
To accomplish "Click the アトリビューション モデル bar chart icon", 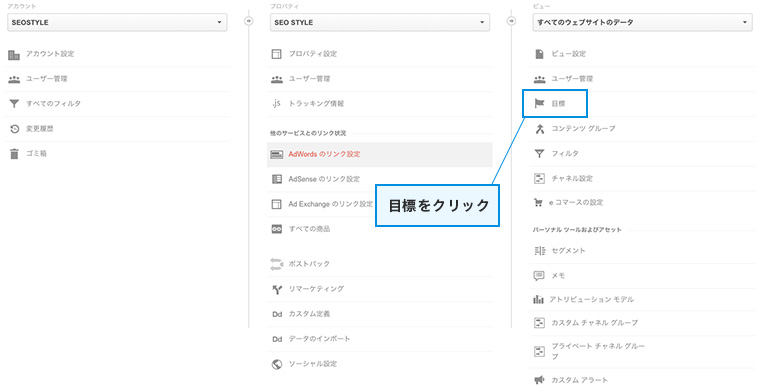I will pos(538,299).
